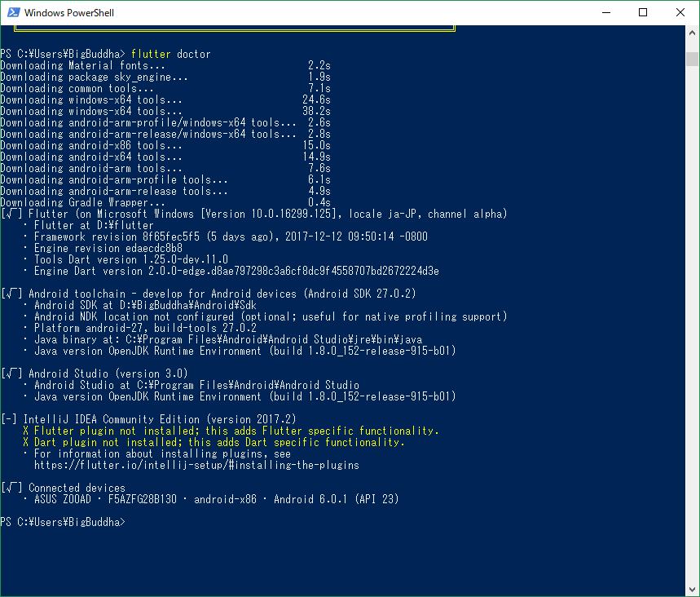Screen dimensions: 700x597
Task: Click the 'flutter doctor' command text
Action: click(170, 54)
